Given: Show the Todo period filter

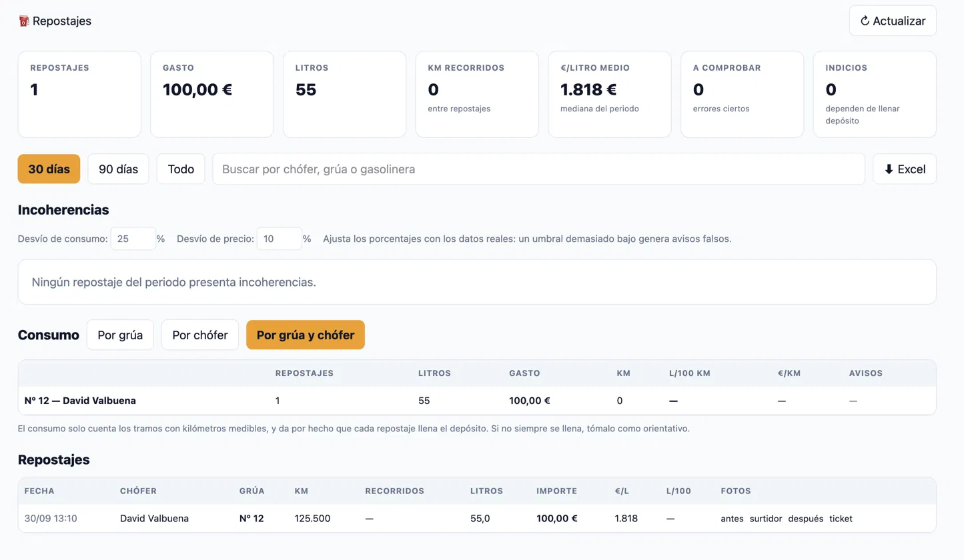Looking at the screenshot, I should coord(181,169).
